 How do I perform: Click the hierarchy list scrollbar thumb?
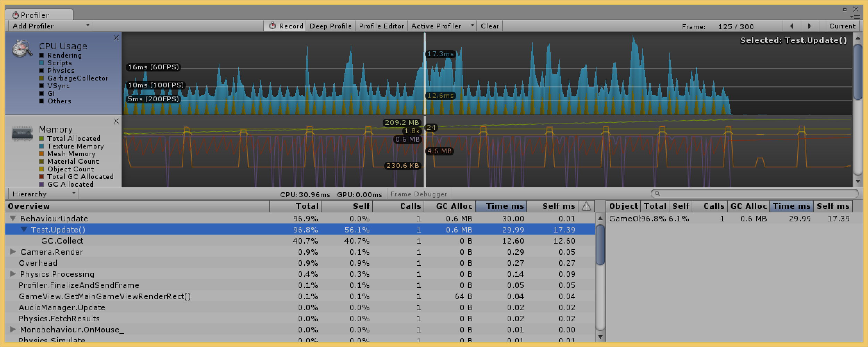(600, 245)
